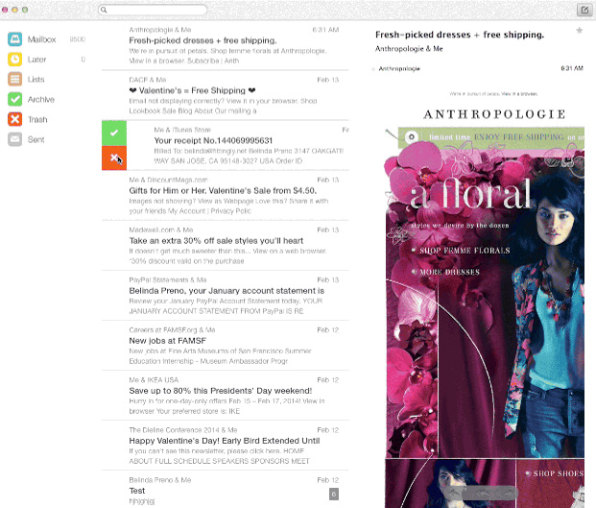Click MORE DRESSES link in email

[x=449, y=272]
